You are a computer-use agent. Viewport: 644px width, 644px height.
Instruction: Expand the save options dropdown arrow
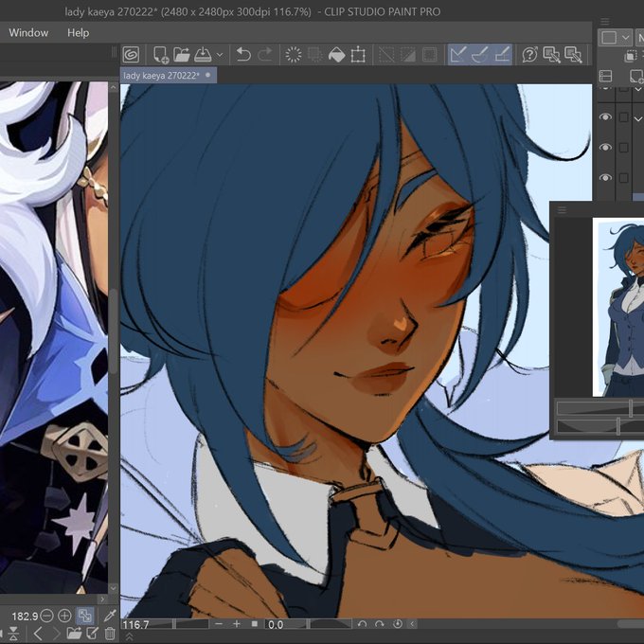tap(220, 55)
